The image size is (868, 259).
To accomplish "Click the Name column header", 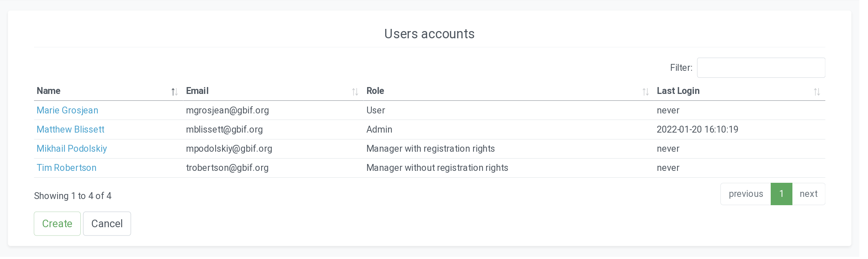I will pos(48,91).
